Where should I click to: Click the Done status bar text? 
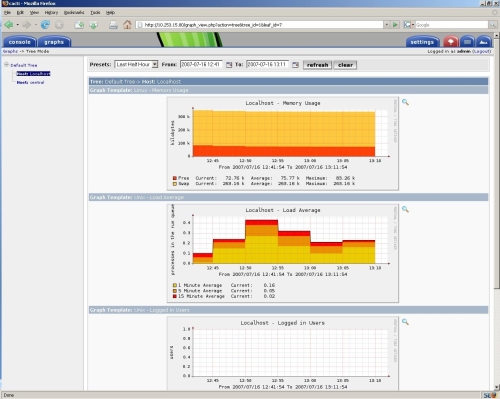[x=9, y=395]
